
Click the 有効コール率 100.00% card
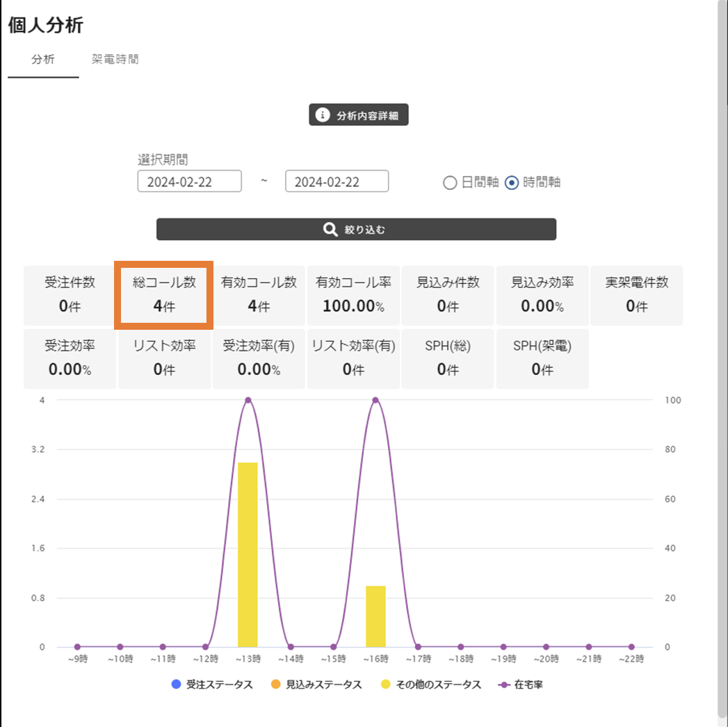(x=353, y=295)
